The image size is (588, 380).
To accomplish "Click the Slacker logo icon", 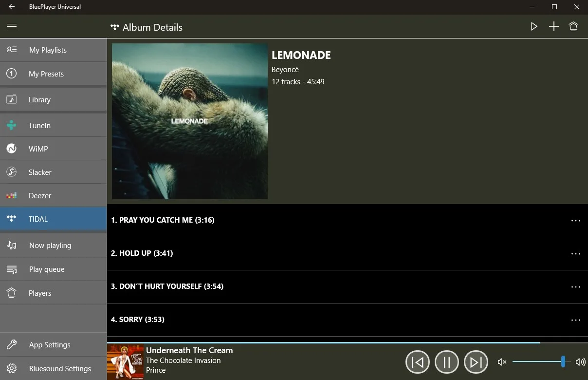I will (12, 172).
